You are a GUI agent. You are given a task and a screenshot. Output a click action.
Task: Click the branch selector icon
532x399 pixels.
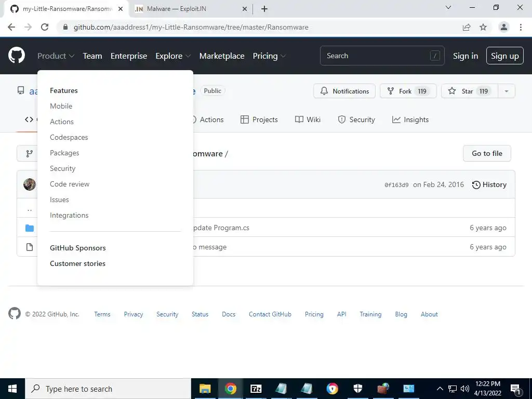tap(30, 154)
